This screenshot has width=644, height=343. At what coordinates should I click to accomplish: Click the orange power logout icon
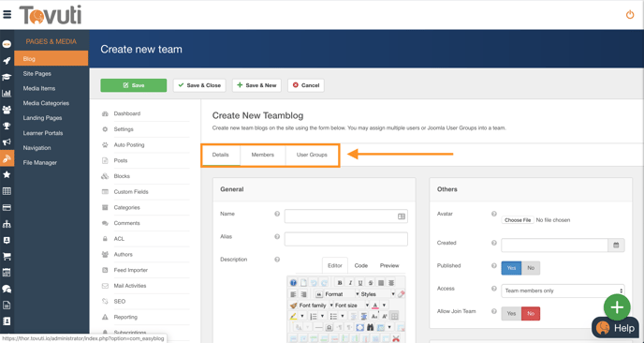click(630, 15)
